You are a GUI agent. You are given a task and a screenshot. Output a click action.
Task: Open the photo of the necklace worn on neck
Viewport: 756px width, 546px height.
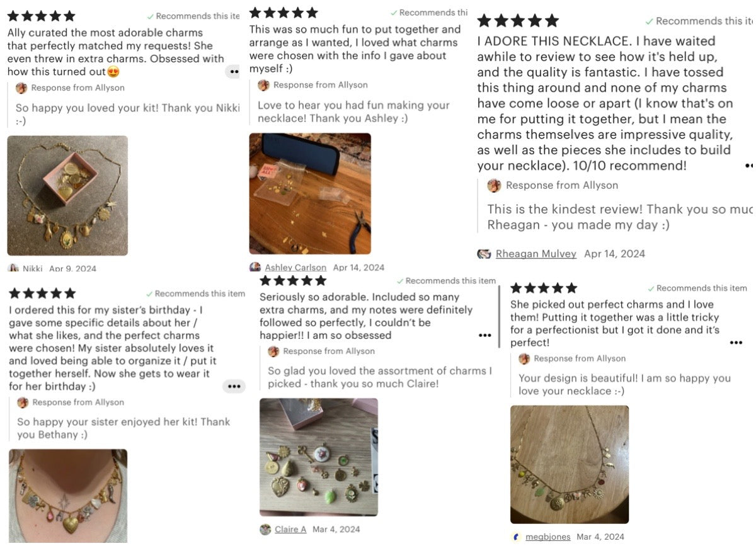pos(68,496)
